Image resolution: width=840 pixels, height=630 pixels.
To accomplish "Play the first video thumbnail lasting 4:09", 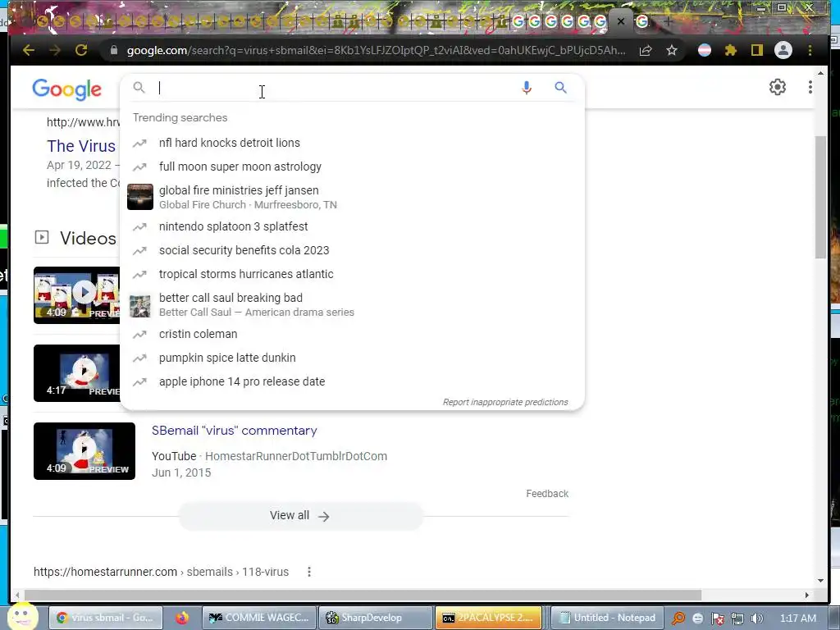I will coord(76,294).
